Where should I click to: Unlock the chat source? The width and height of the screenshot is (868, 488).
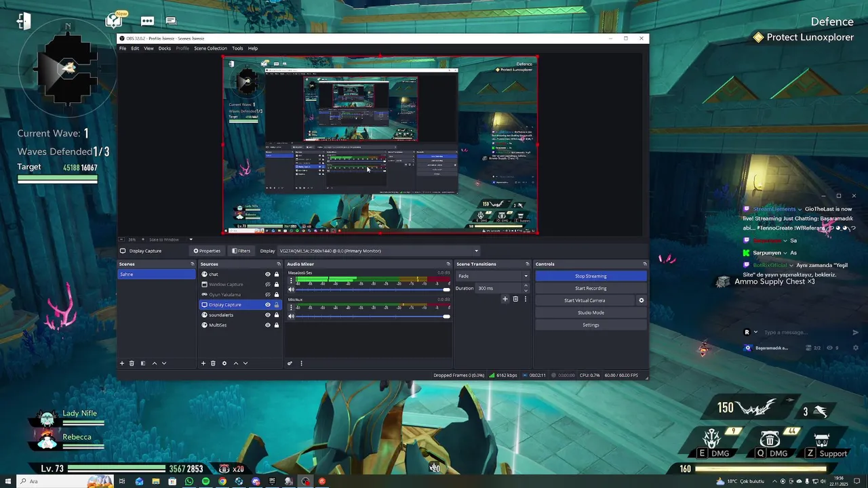pyautogui.click(x=277, y=274)
